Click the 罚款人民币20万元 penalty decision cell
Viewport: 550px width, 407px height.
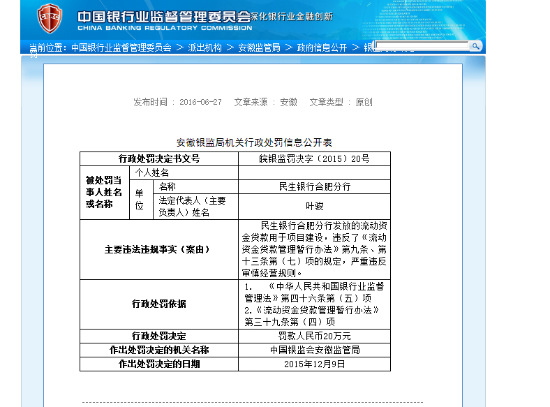(x=314, y=336)
